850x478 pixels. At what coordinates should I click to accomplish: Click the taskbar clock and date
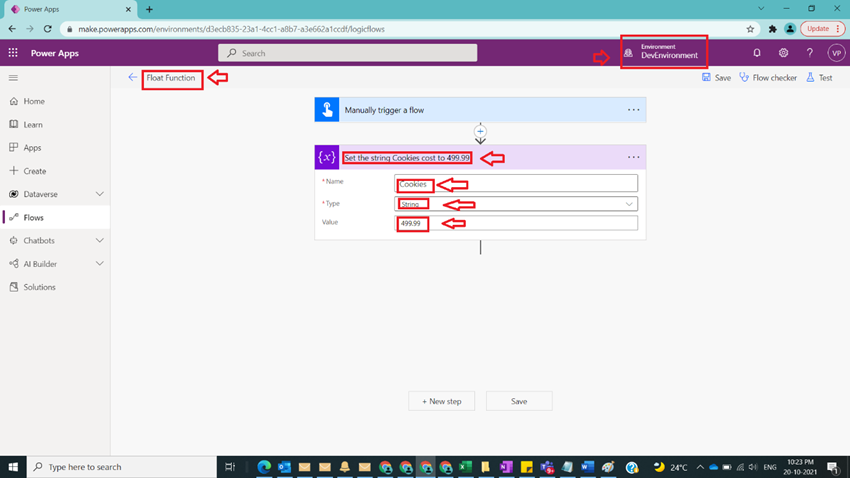coord(800,467)
